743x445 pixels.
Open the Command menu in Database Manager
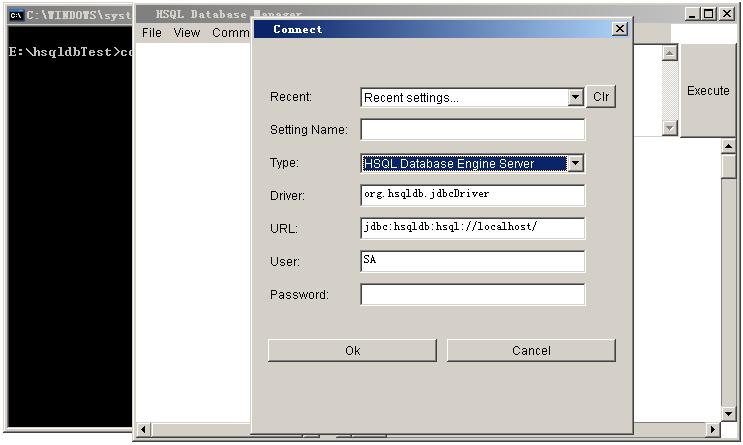pos(231,33)
